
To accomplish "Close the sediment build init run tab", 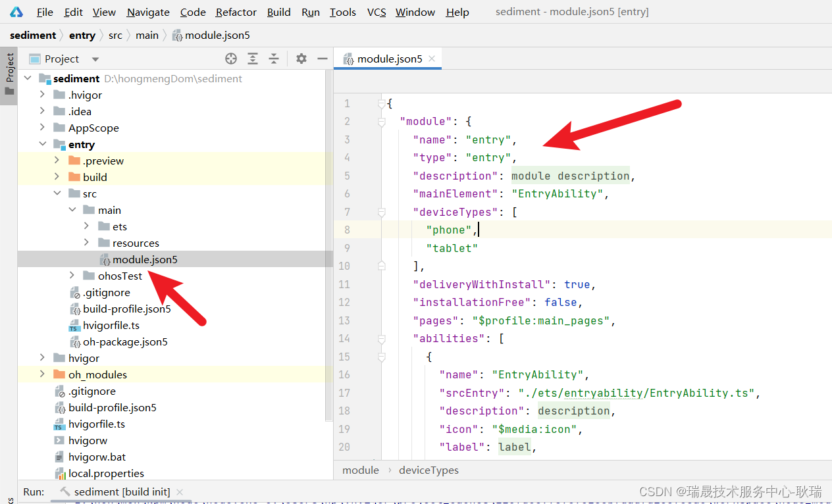I will coord(180,491).
